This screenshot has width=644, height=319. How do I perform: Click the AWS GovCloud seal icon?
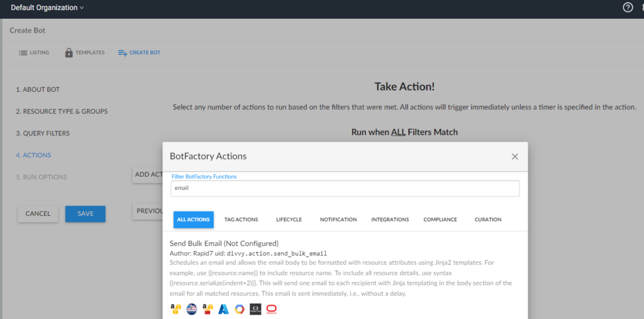pyautogui.click(x=191, y=309)
